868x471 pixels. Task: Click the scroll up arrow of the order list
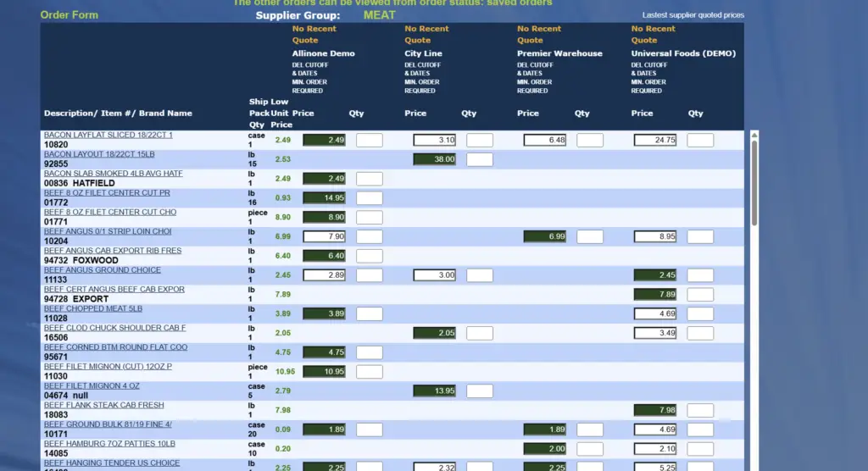tap(754, 136)
